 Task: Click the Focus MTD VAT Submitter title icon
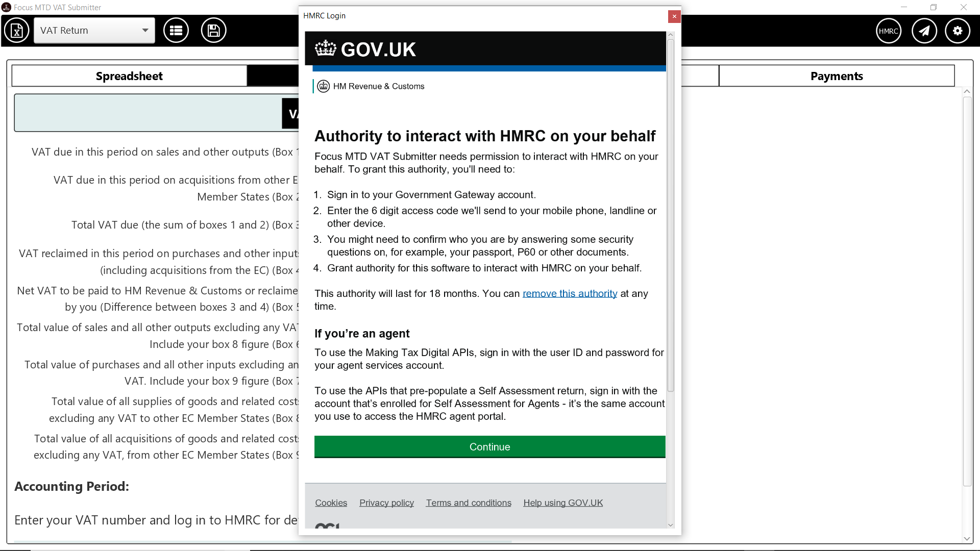click(6, 7)
